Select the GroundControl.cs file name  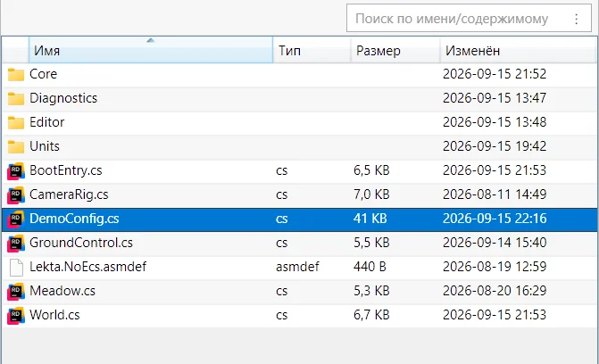[x=81, y=243]
